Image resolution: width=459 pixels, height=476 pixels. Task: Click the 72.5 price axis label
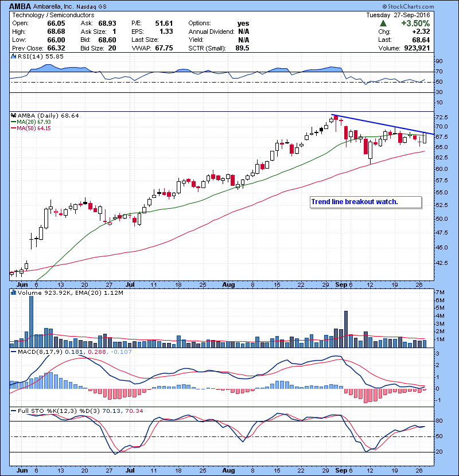441,117
